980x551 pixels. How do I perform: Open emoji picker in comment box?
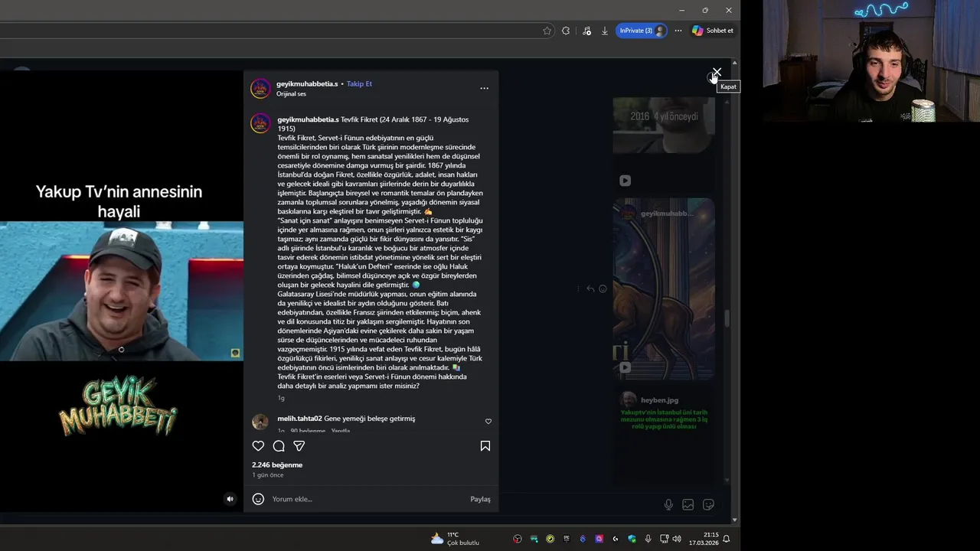tap(258, 499)
